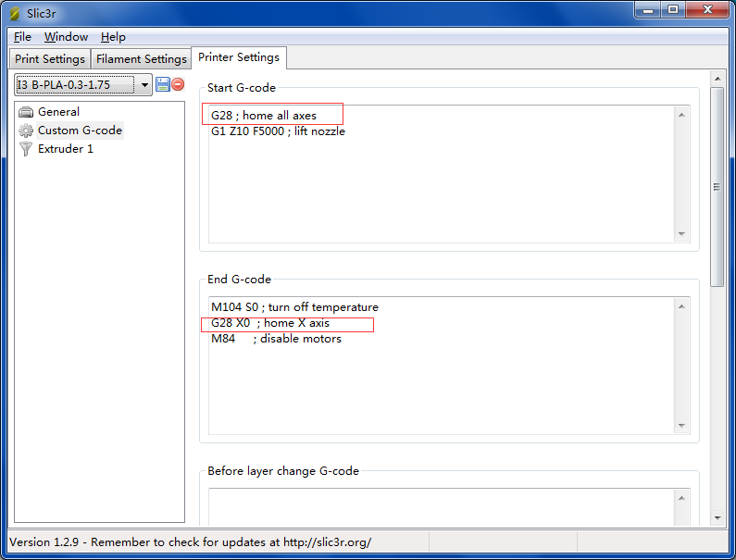This screenshot has height=560, width=736.
Task: Click the red delete preset icon
Action: [178, 84]
